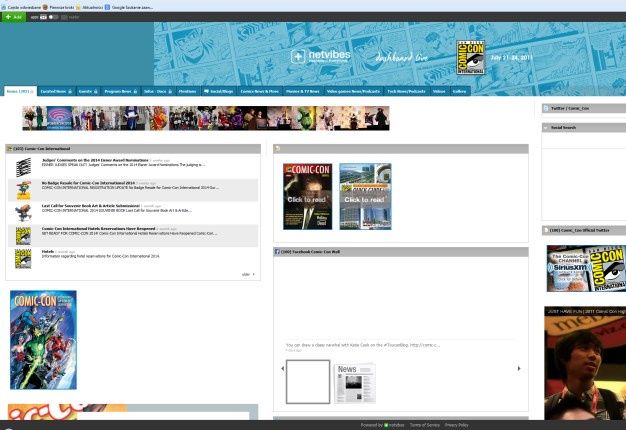The height and width of the screenshot is (430, 626).
Task: Open Video games News/Podcasts tab
Action: pyautogui.click(x=353, y=91)
